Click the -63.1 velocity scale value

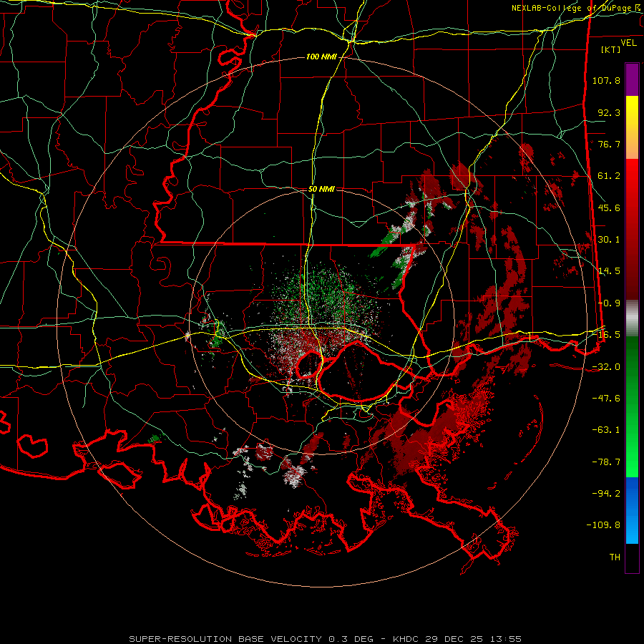click(x=606, y=430)
